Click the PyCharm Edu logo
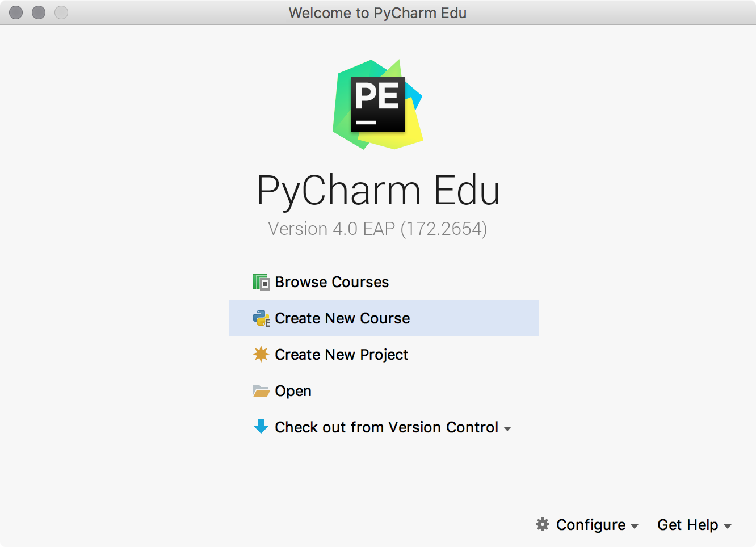756x547 pixels. 377,104
